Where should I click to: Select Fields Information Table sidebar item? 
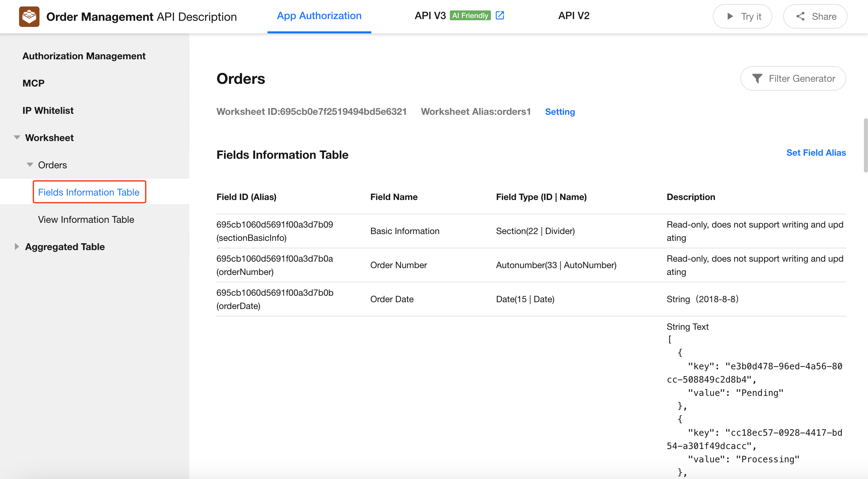(89, 192)
